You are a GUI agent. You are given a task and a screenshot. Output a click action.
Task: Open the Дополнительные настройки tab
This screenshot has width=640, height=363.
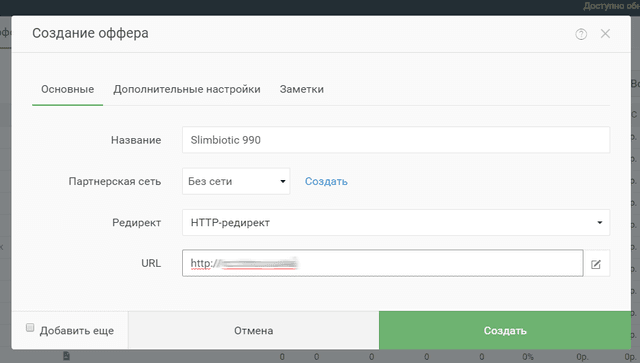187,89
